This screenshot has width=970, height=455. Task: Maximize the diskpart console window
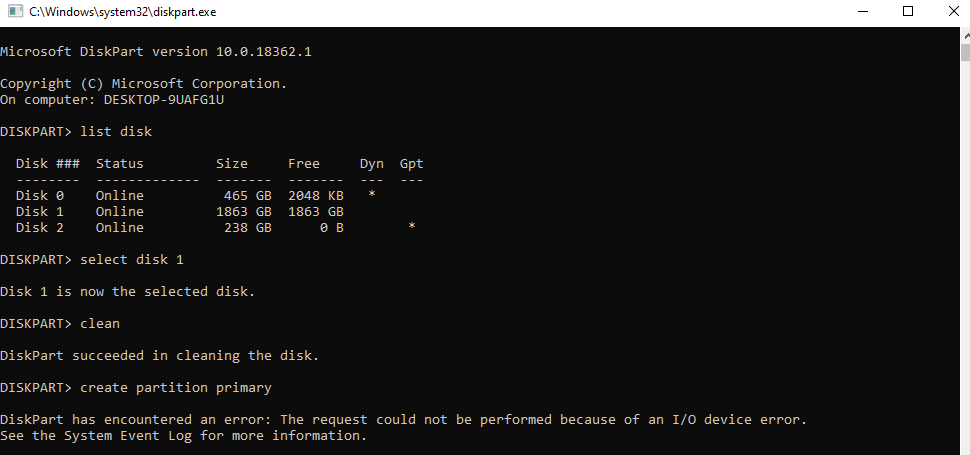click(908, 11)
